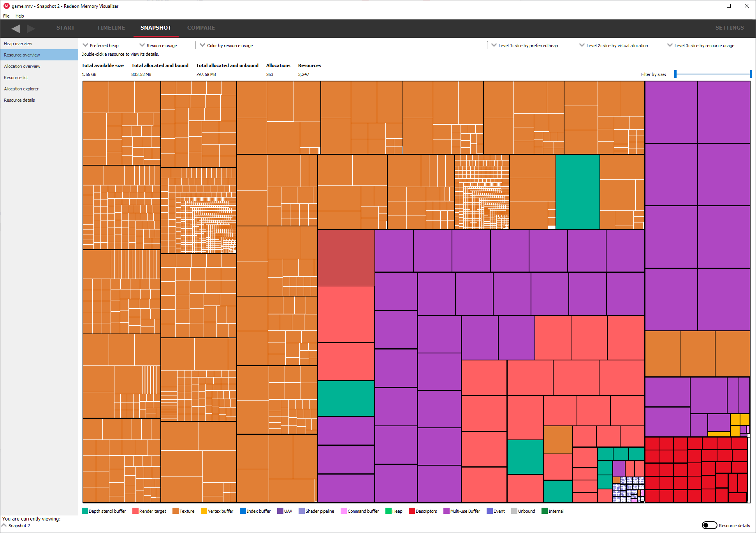This screenshot has width=756, height=533.
Task: Open the Color by resource usage dropdown
Action: (x=226, y=46)
